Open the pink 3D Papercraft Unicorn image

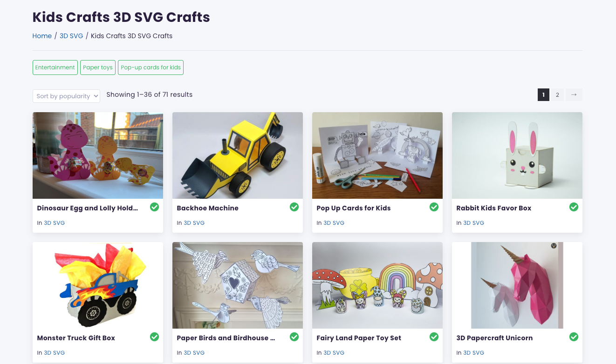pos(517,285)
